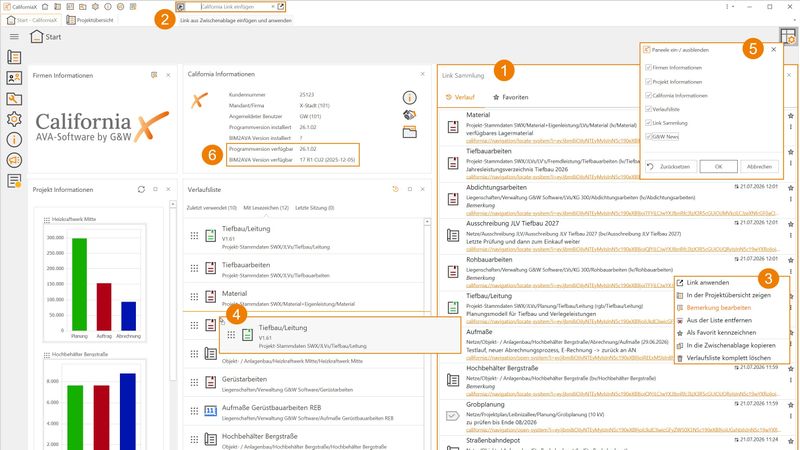
Task: Show Letzte Sitzung (0) list
Action: coord(315,208)
